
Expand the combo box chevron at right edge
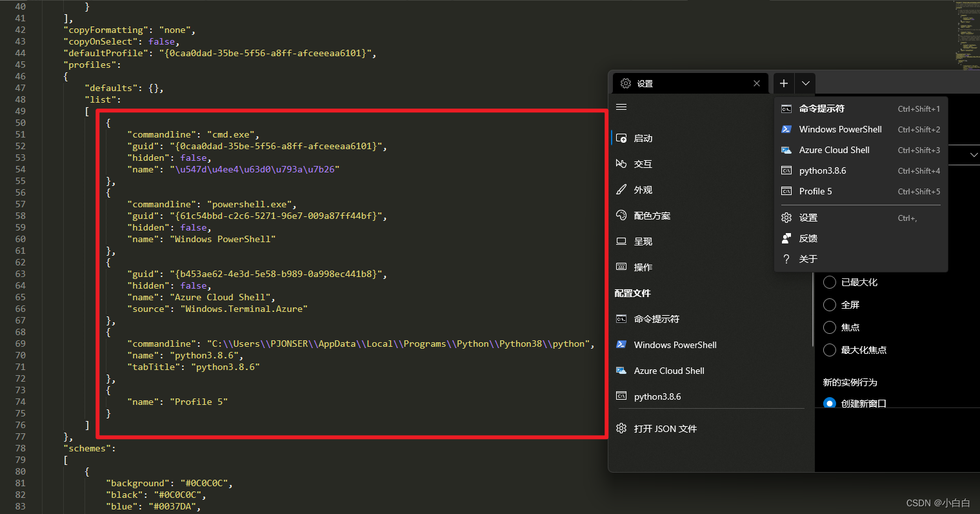974,155
